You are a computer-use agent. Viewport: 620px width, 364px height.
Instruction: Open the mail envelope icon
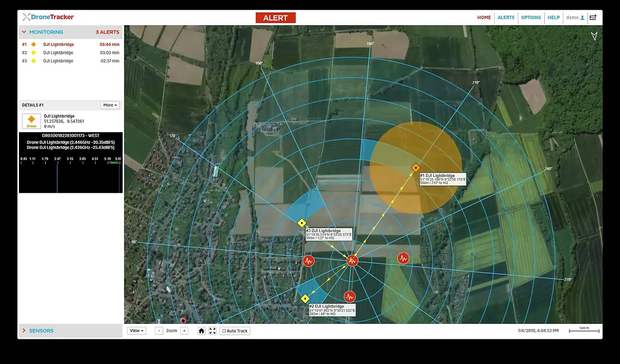tap(593, 17)
